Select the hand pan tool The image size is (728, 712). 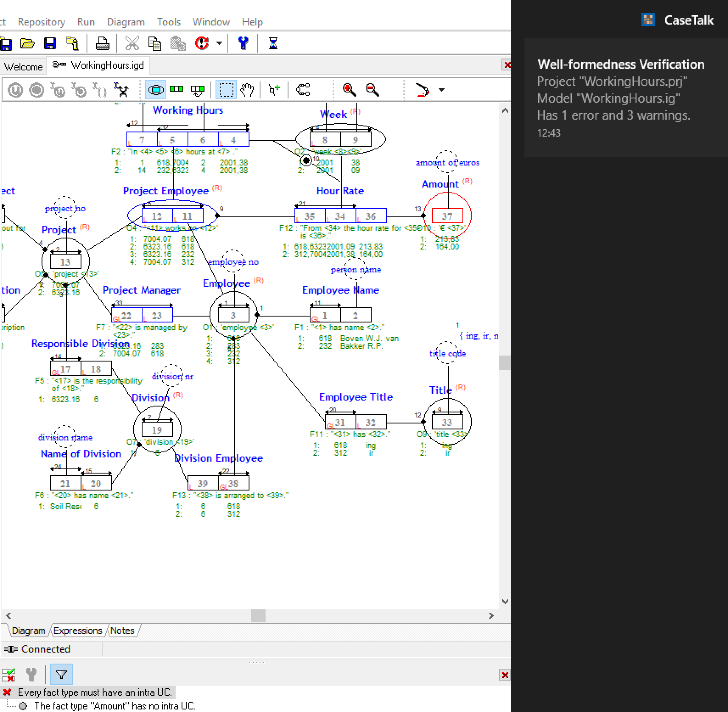click(x=247, y=90)
